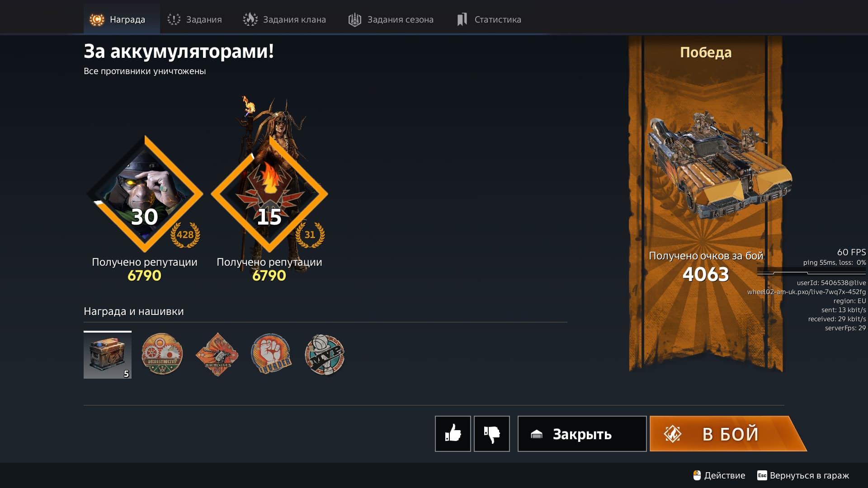Image resolution: width=868 pixels, height=488 pixels.
Task: Click the Действие mouse hint
Action: click(x=719, y=475)
